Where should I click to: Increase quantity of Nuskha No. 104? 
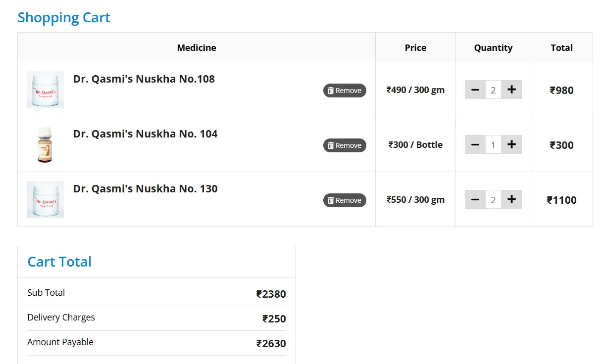[511, 145]
